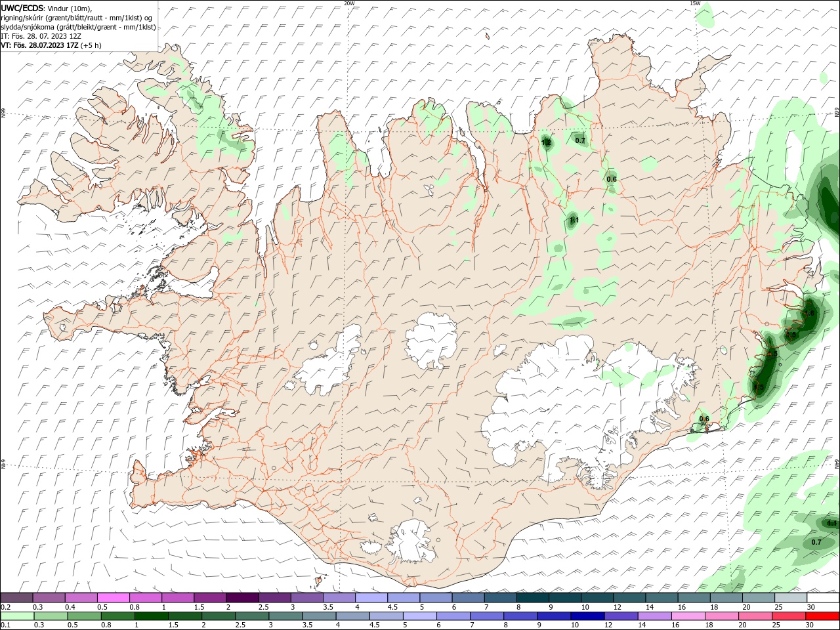Click the 'rigning/skúrir' description line in the header
The image size is (840, 630).
pos(76,18)
